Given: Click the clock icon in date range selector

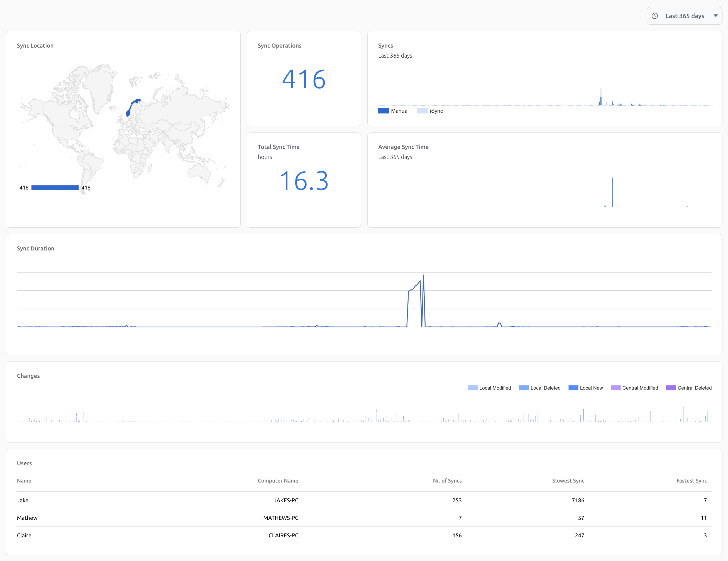Looking at the screenshot, I should pos(655,16).
